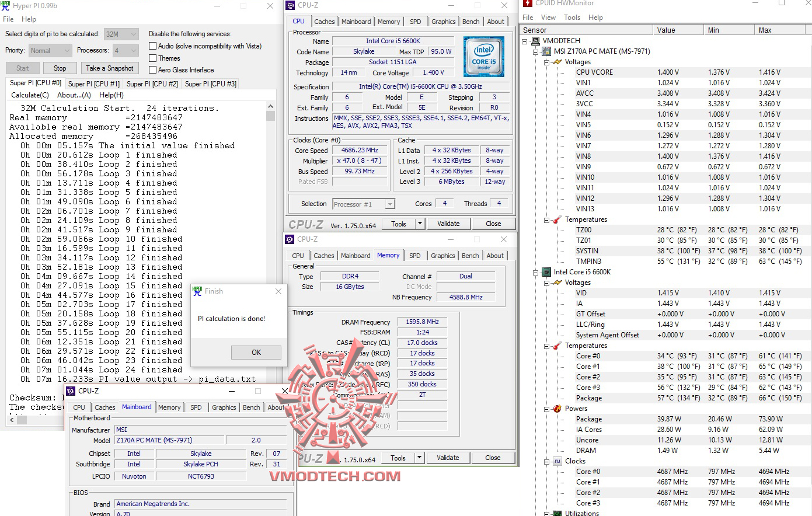This screenshot has width=812, height=516.
Task: Click the Intel Core i5 6600K chip icon
Action: coord(546,272)
